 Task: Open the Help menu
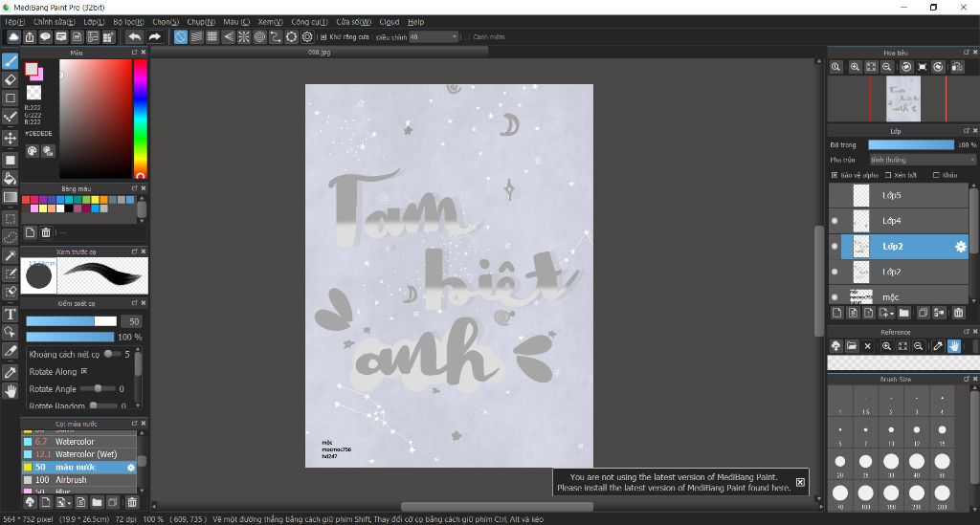tap(415, 22)
